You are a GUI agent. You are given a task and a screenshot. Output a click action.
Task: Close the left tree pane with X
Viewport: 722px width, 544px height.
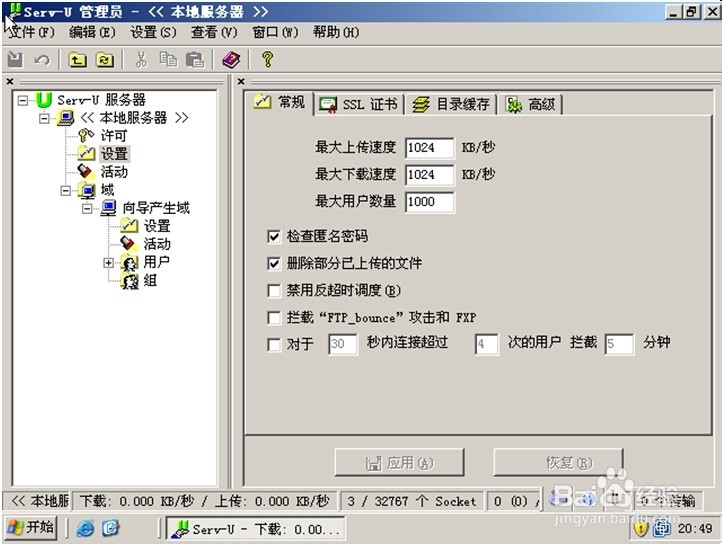pyautogui.click(x=10, y=82)
